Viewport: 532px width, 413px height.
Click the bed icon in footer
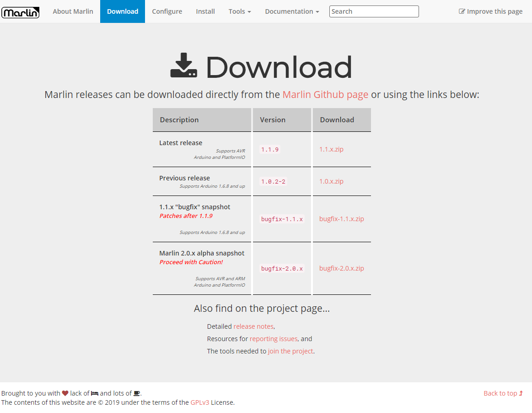(x=95, y=393)
